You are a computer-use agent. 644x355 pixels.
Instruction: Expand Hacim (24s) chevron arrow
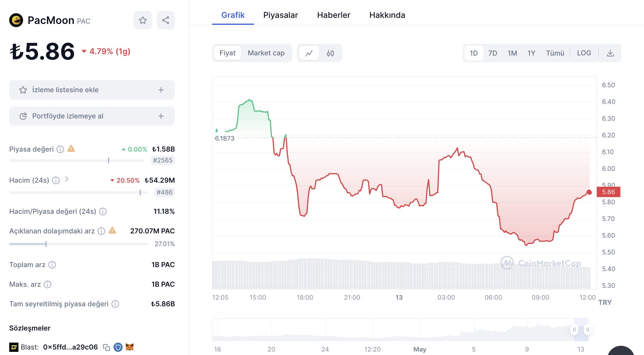67,179
